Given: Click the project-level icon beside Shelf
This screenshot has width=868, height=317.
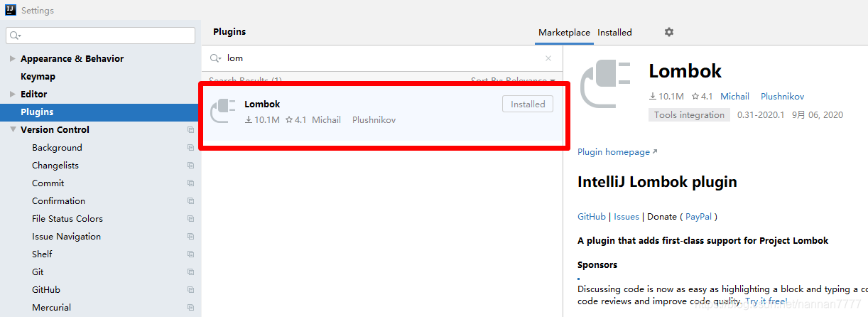Looking at the screenshot, I should click(190, 254).
